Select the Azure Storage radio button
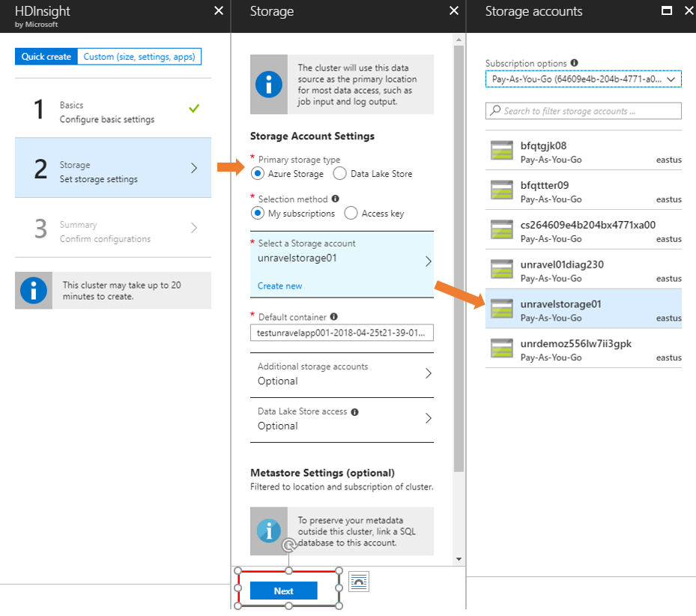696x616 pixels. [x=258, y=173]
